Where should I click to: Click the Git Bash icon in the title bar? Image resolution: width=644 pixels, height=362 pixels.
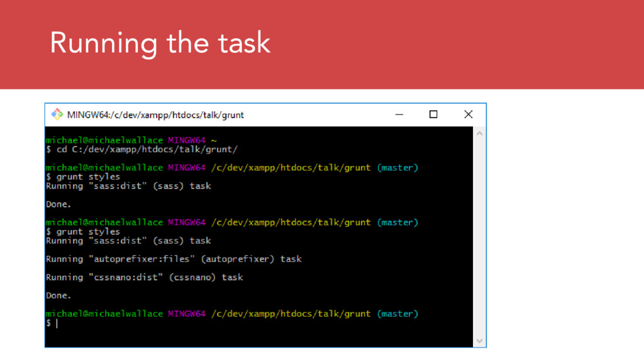pyautogui.click(x=57, y=114)
